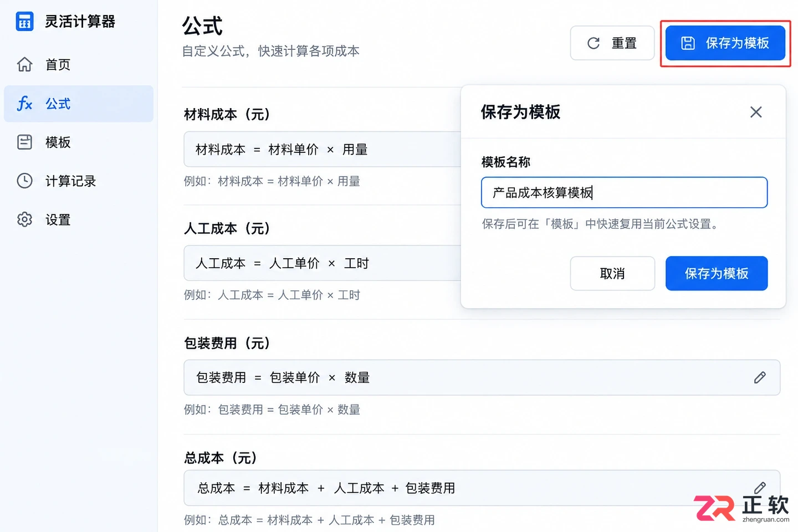
Task: Select the 公式 sidebar item
Action: coord(78,104)
